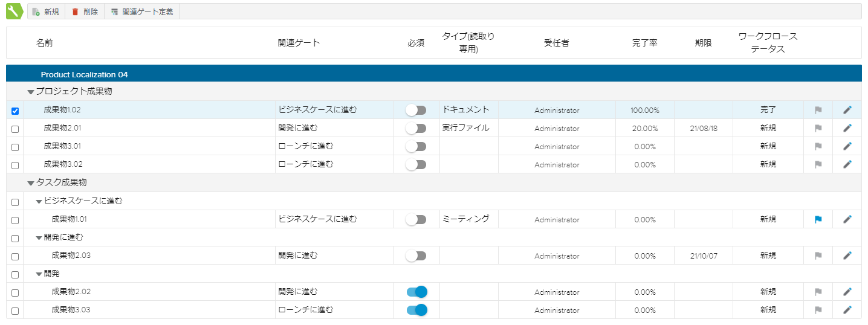
Task: Click the green wrench settings icon
Action: click(15, 11)
